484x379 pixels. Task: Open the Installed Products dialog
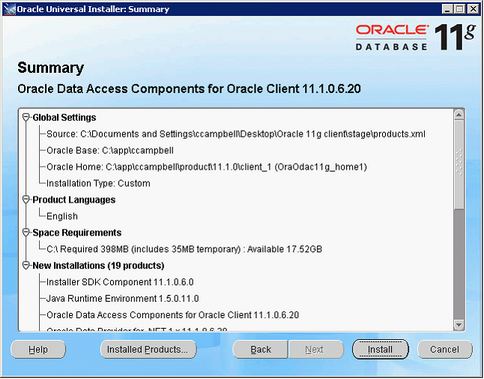pyautogui.click(x=148, y=349)
